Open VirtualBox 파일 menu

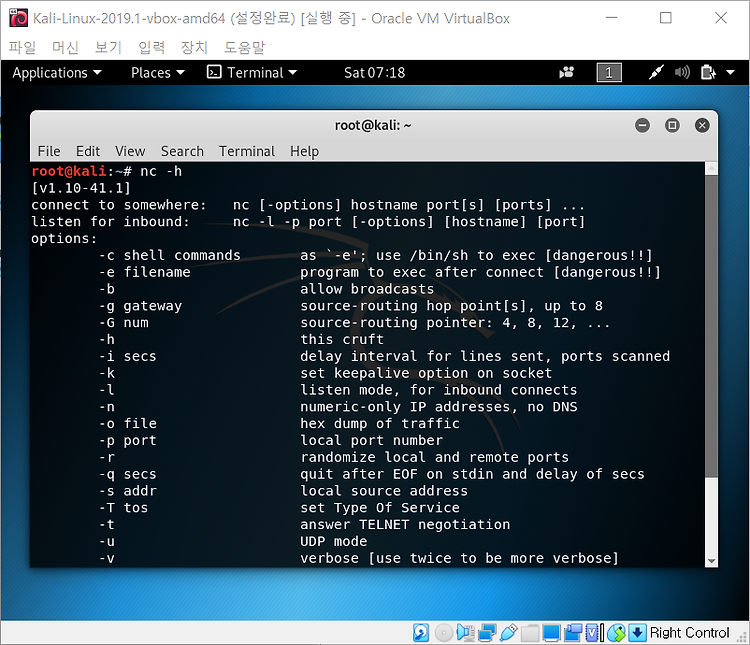click(x=22, y=47)
